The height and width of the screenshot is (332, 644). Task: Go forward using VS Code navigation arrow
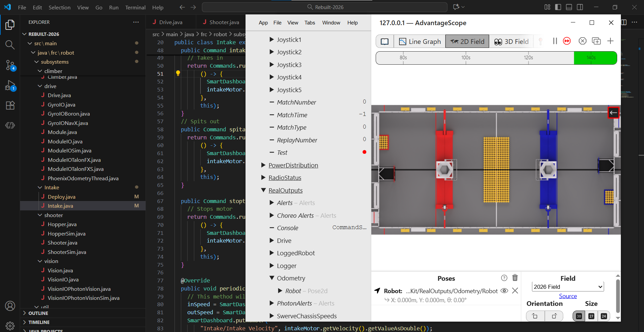click(193, 7)
